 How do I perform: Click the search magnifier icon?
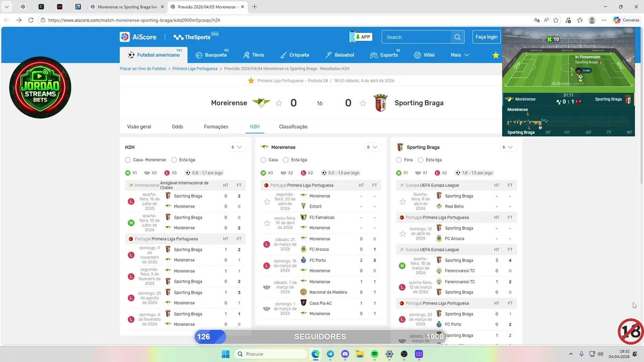[457, 37]
